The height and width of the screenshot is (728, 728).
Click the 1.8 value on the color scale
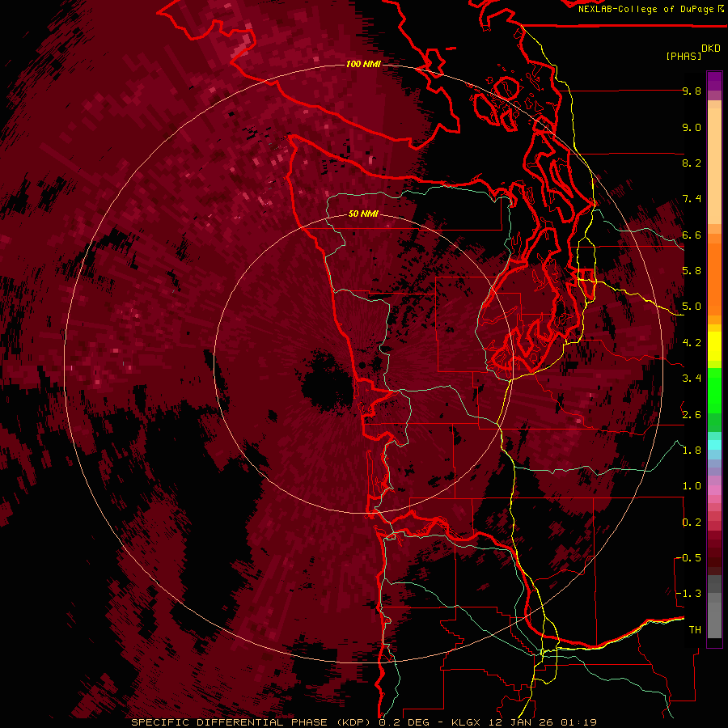coord(692,451)
